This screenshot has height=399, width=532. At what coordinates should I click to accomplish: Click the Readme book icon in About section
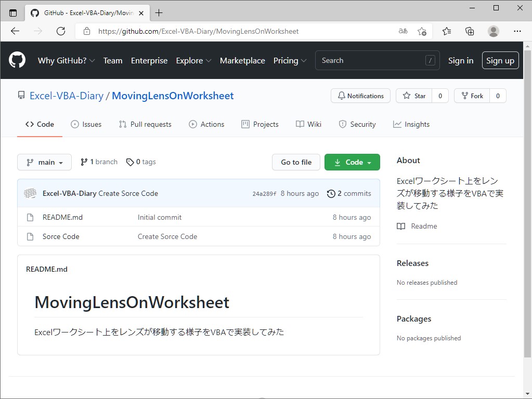coord(400,226)
